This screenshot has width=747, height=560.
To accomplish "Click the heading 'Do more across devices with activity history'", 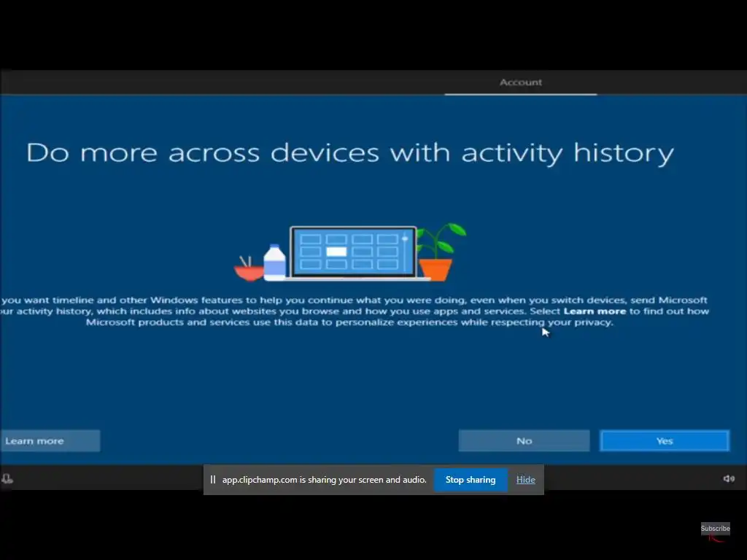I will (x=350, y=153).
